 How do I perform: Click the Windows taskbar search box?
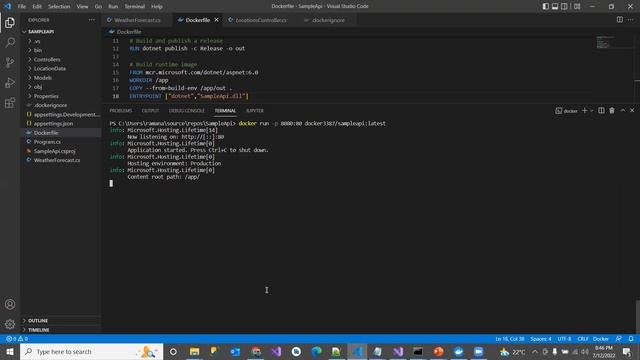coord(91,351)
